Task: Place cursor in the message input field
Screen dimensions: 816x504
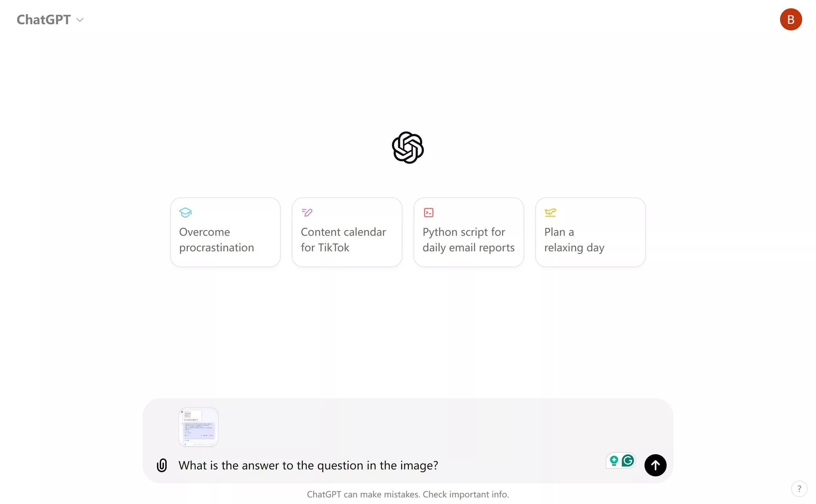Action: (380, 465)
